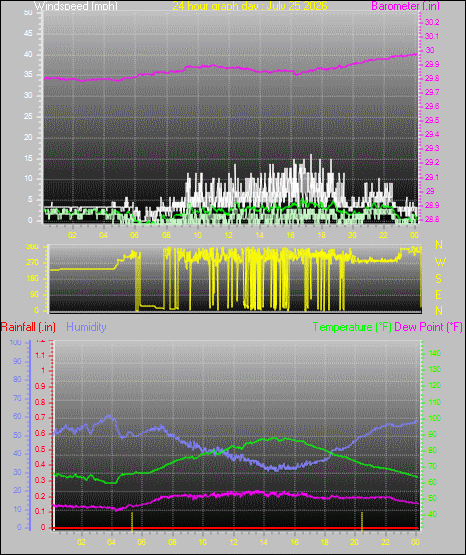Screen dimensions: 466x555
Task: Click the S compass letter
Action: click(x=438, y=279)
